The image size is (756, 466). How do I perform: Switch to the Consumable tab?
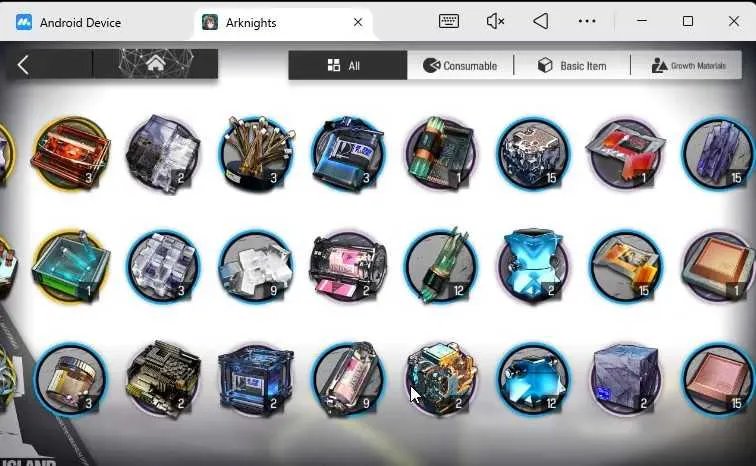460,66
